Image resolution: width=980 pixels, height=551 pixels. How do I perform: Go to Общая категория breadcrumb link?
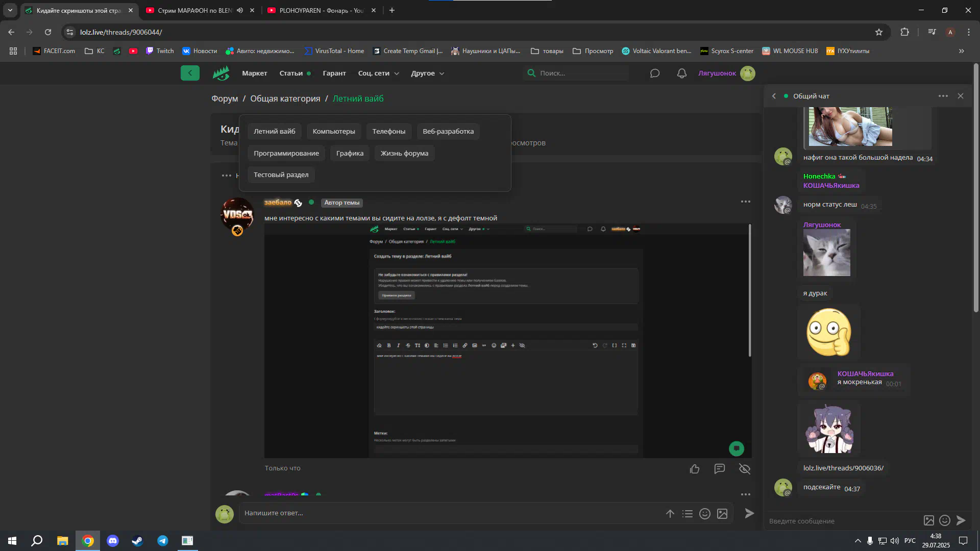point(285,99)
